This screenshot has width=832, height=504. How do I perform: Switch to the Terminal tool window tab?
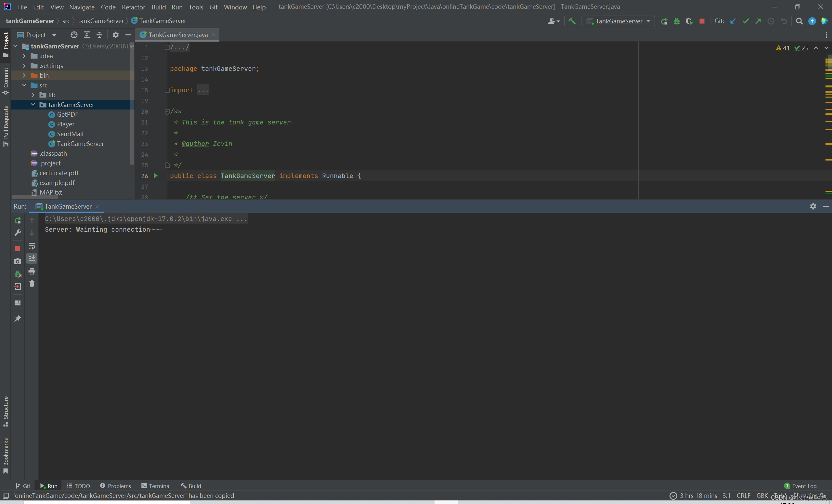click(156, 486)
